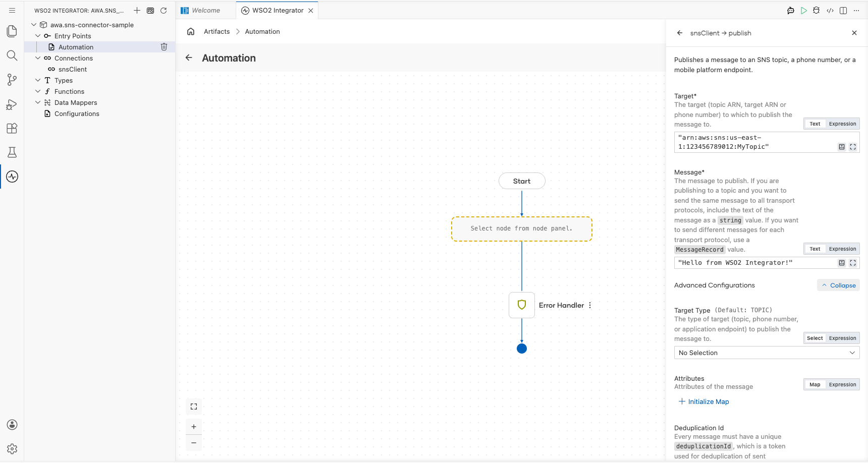
Task: Open More Actions ellipsis in title bar
Action: click(x=856, y=10)
